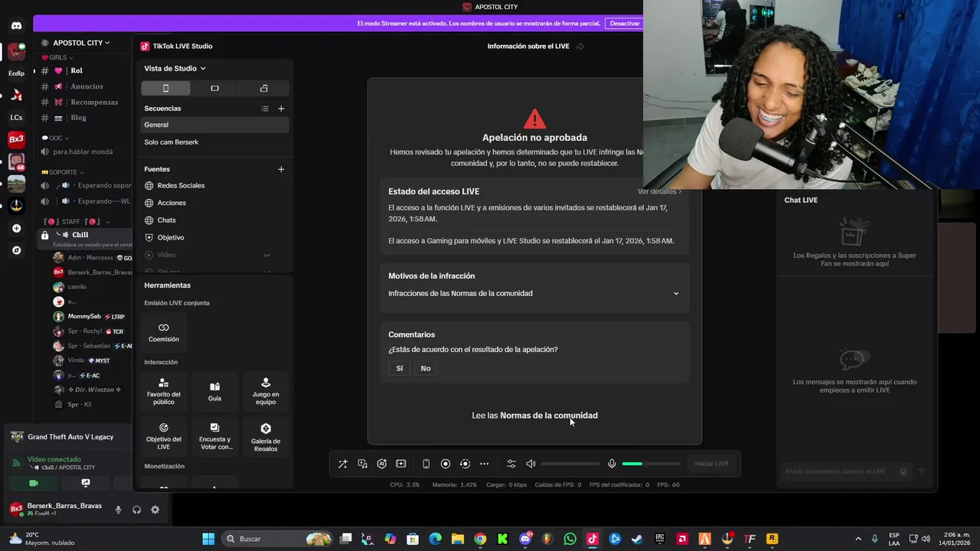This screenshot has width=980, height=551.
Task: Open Juego en equipo tool
Action: [x=266, y=391]
